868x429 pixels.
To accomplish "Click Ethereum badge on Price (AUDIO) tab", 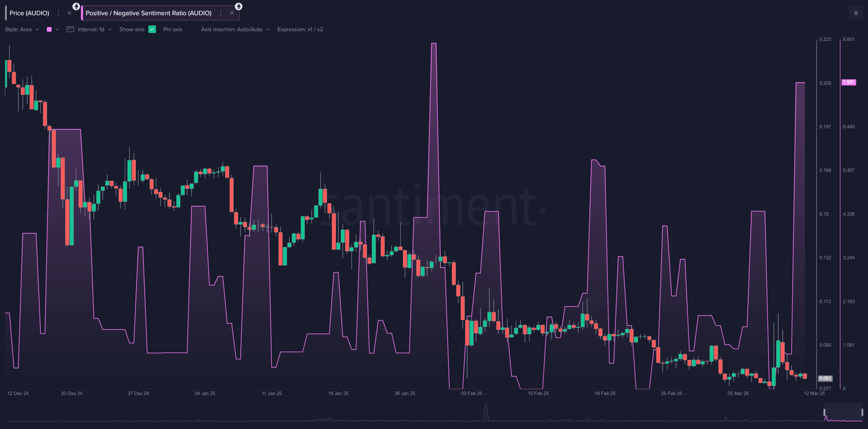I will coord(76,6).
